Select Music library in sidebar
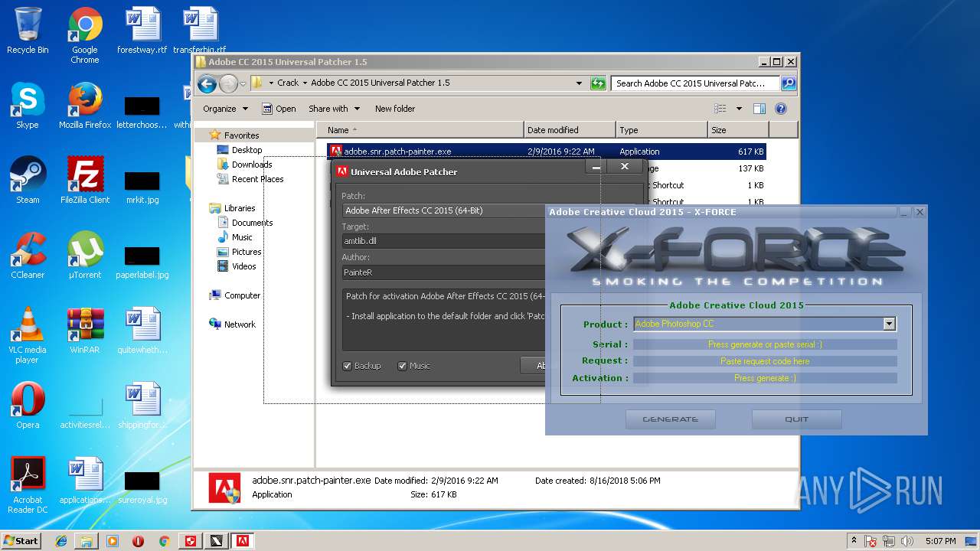 click(234, 237)
